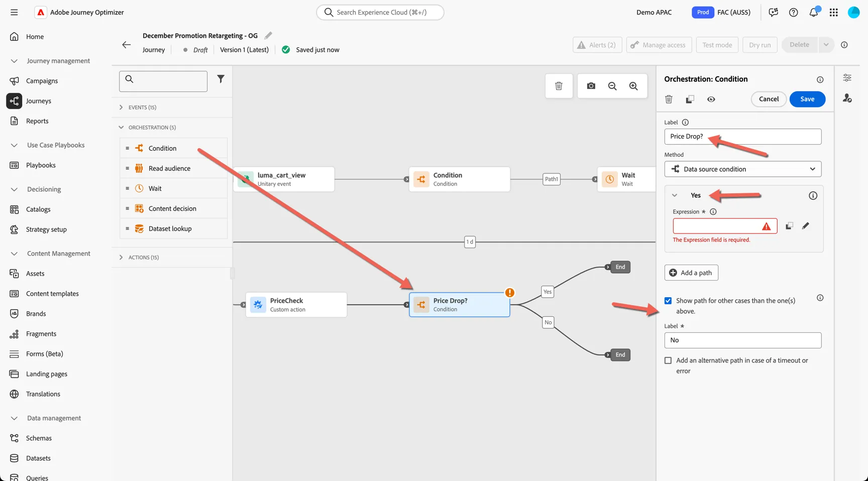
Task: Open the Delete button dropdown arrow
Action: 826,45
